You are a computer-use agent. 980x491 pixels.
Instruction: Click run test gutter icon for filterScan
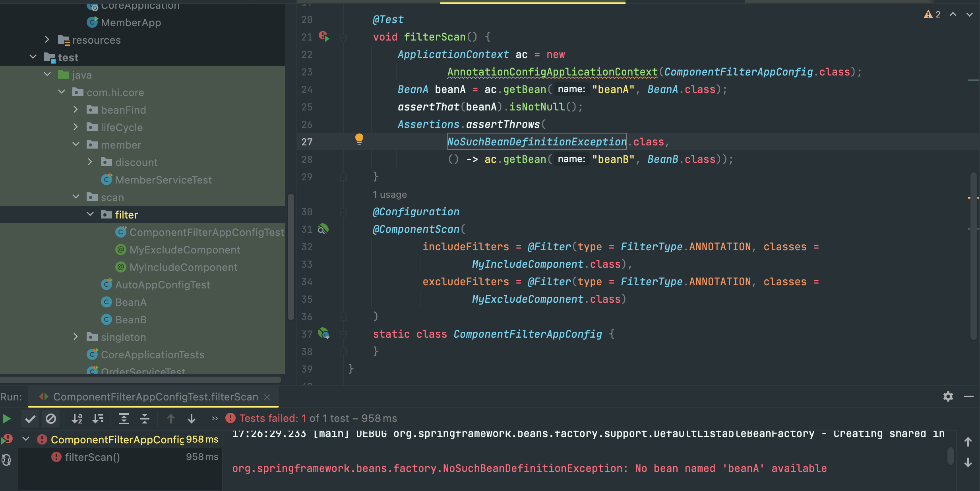pyautogui.click(x=324, y=37)
